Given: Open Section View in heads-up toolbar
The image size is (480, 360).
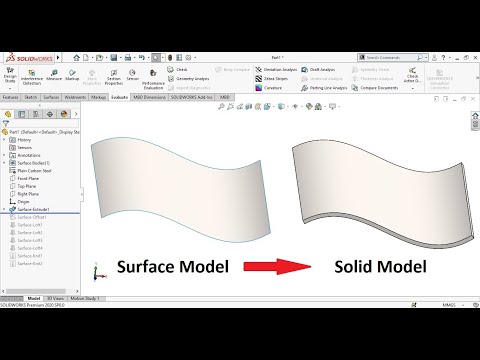Looking at the screenshot, I should coord(248,107).
